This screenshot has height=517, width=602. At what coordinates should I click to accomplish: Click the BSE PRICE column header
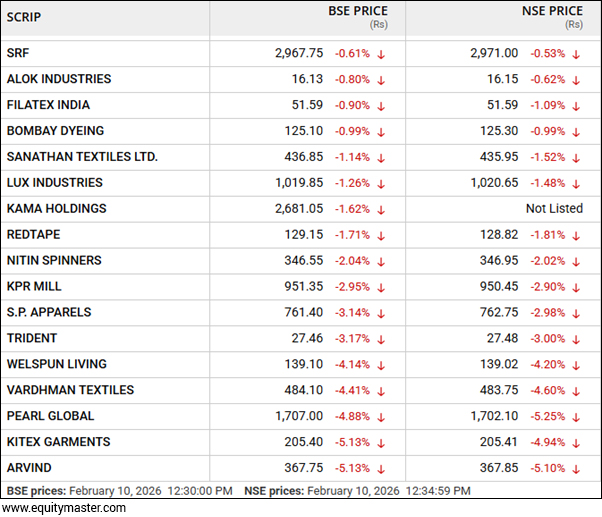[358, 12]
